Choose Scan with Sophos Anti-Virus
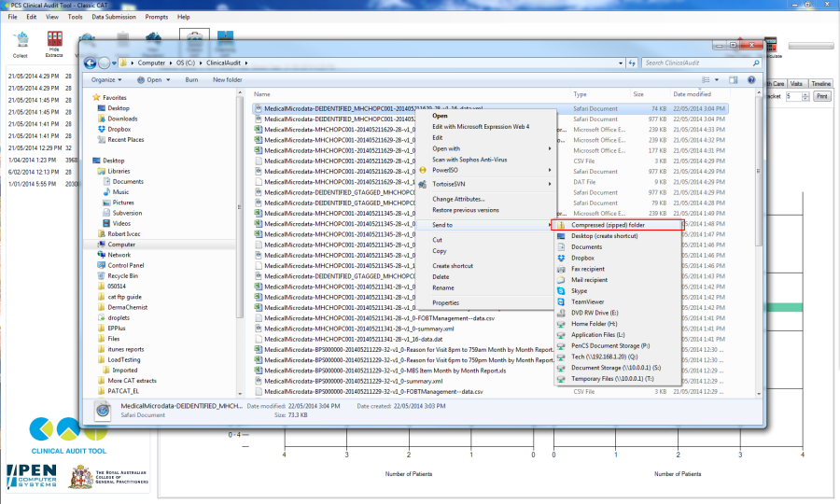Image resolution: width=840 pixels, height=504 pixels. pyautogui.click(x=469, y=160)
